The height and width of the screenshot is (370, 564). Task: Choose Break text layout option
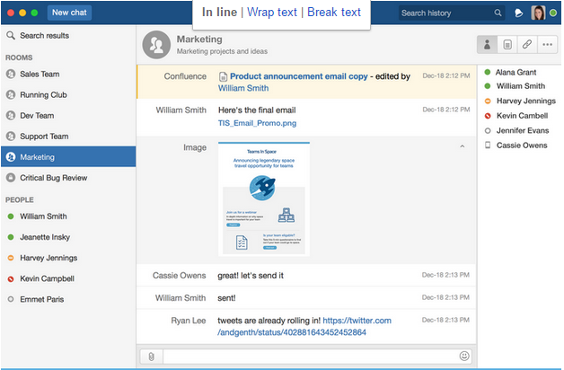point(334,12)
